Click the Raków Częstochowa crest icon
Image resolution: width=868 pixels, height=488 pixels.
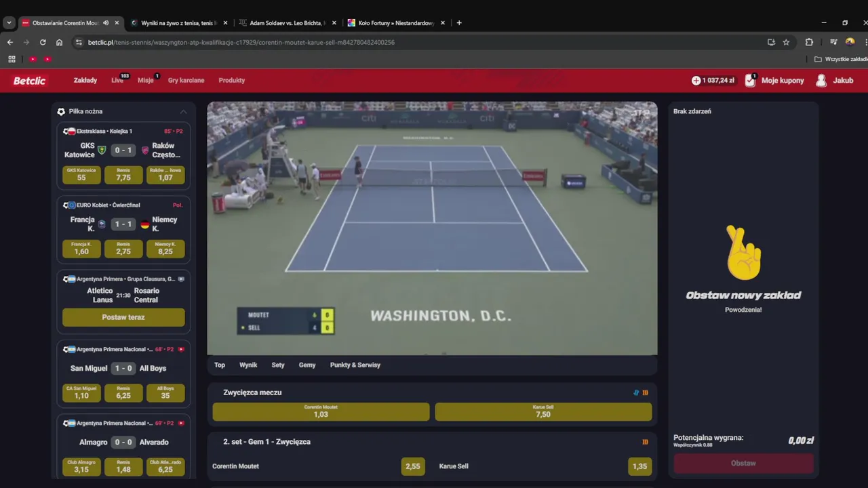point(144,150)
